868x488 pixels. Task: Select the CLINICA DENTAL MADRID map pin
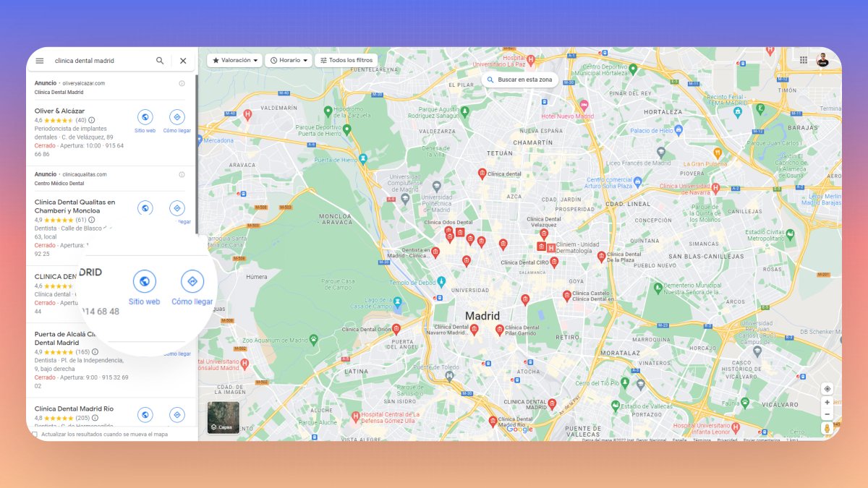[x=552, y=403]
